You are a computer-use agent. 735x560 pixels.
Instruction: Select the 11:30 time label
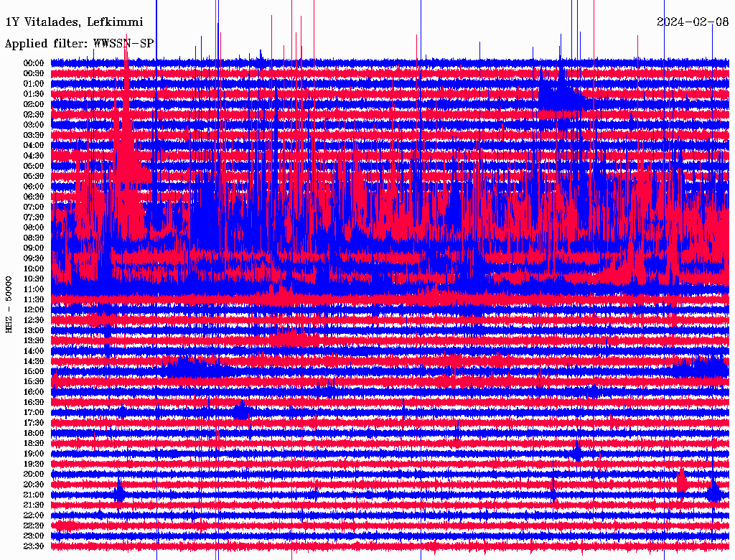tap(34, 299)
